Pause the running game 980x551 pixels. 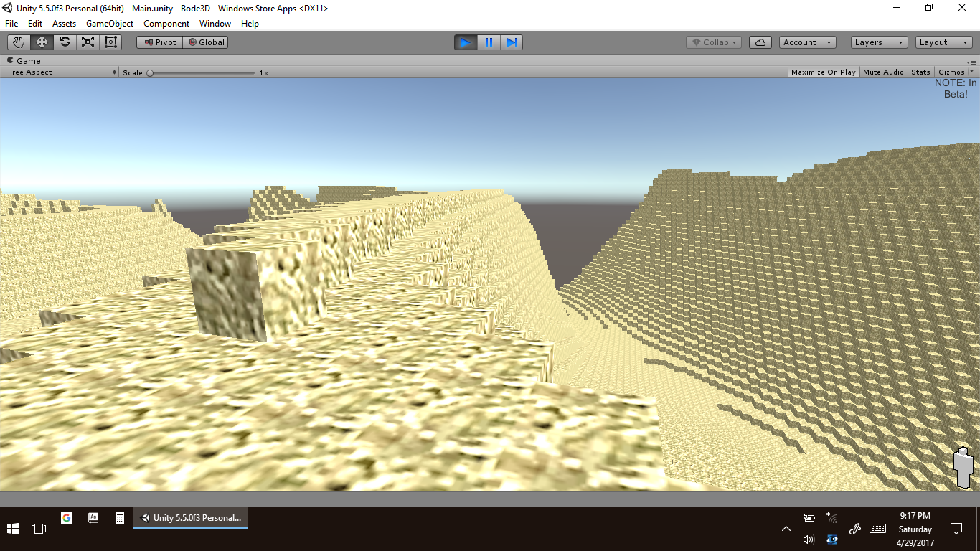click(489, 42)
